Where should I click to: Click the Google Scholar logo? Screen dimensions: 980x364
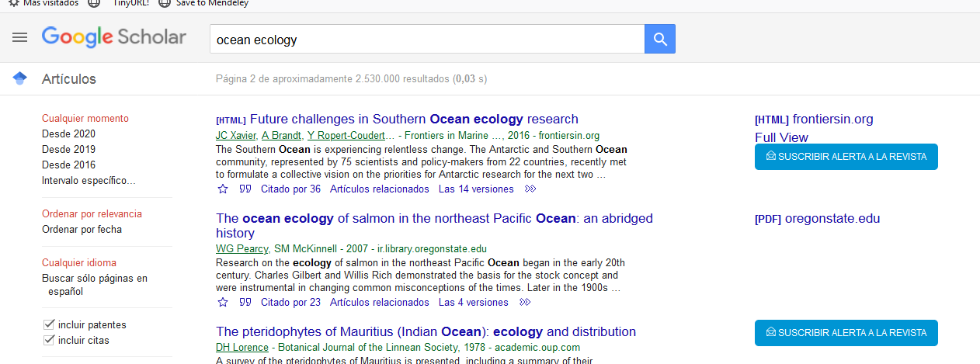114,37
